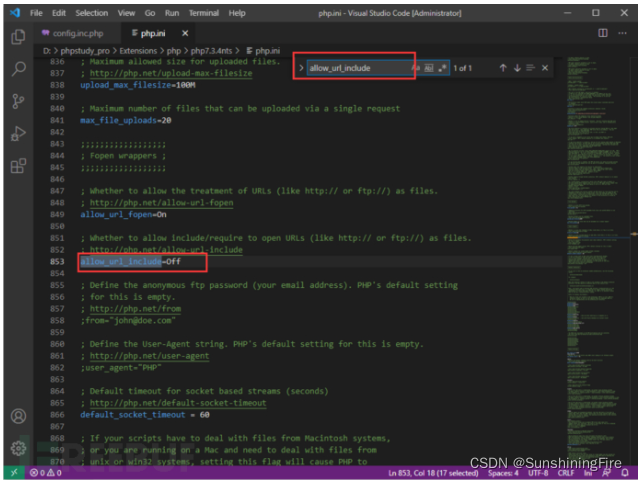Open the editor More Actions menu
The width and height of the screenshot is (638, 481).
pyautogui.click(x=622, y=33)
